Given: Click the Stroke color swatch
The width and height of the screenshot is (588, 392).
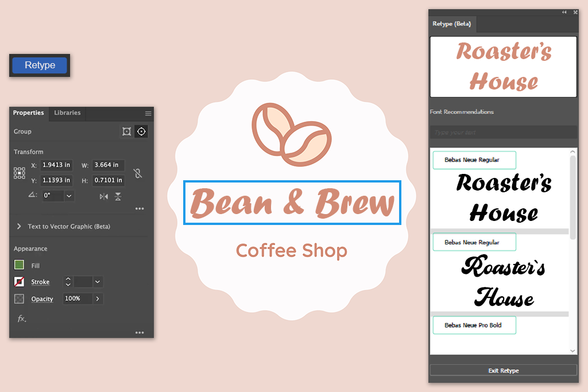Looking at the screenshot, I should pyautogui.click(x=19, y=281).
